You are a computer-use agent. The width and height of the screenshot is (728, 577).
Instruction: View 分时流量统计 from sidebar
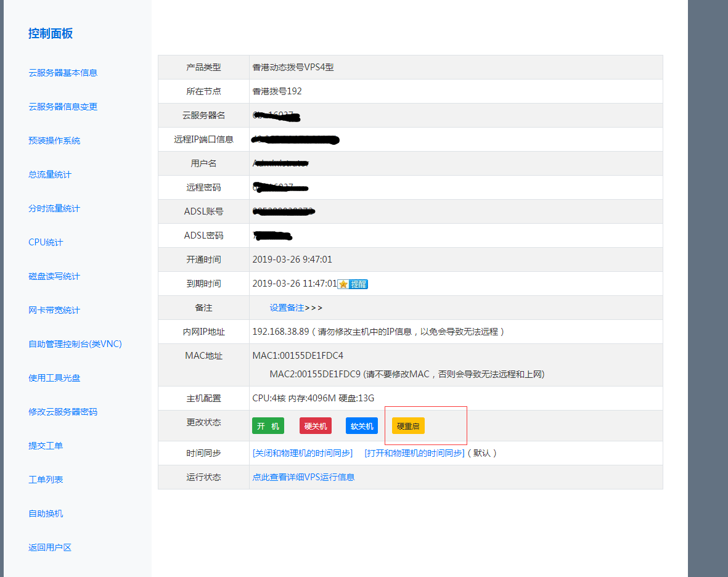(54, 208)
